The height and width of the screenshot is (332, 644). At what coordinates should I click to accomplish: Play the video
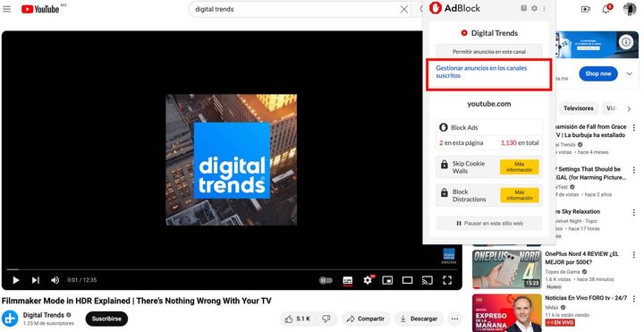(15, 280)
